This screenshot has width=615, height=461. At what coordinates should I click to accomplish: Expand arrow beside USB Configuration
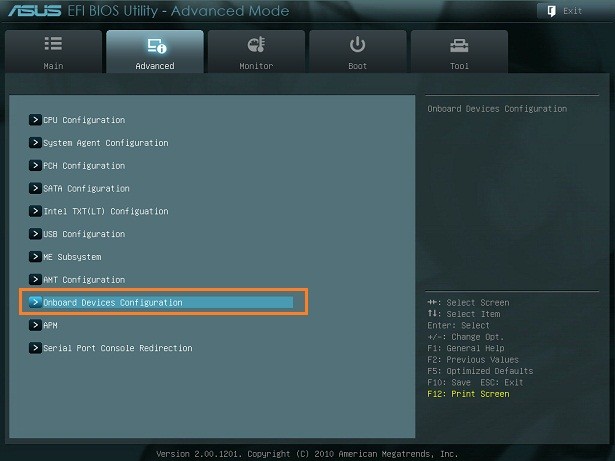35,234
